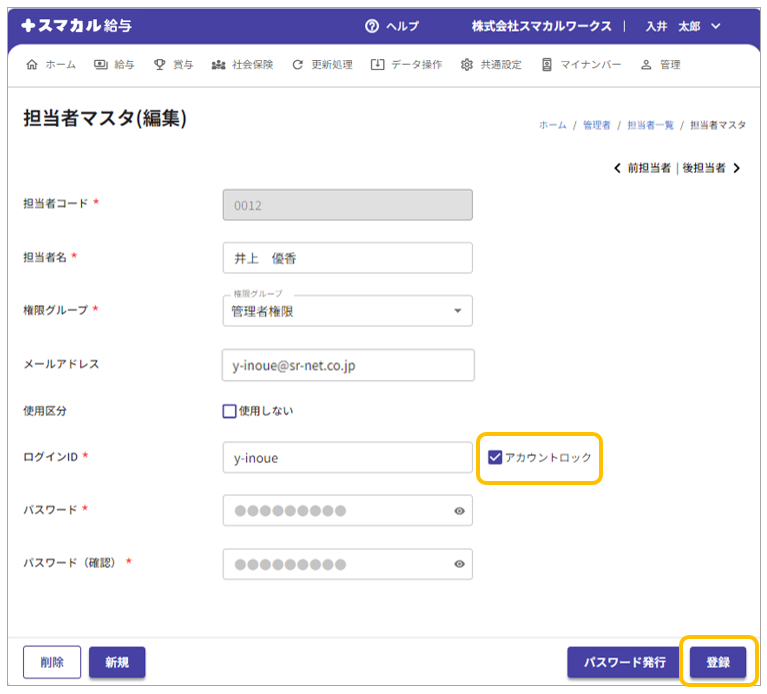Open the データ操作 menu

point(406,65)
